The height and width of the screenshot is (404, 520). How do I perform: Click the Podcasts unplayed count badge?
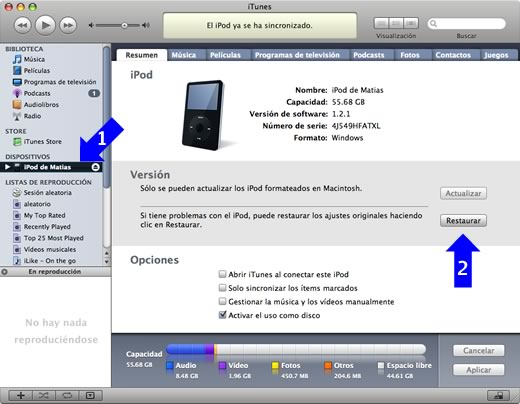(94, 93)
